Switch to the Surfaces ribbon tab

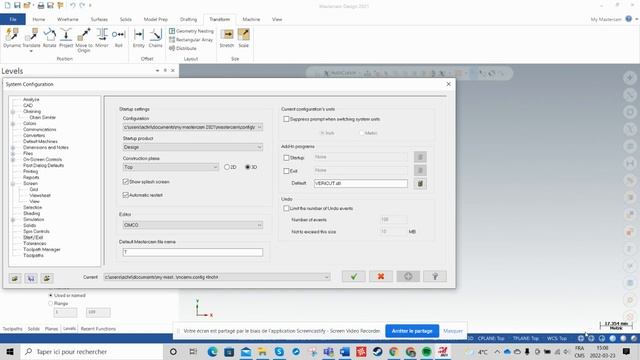coord(99,19)
